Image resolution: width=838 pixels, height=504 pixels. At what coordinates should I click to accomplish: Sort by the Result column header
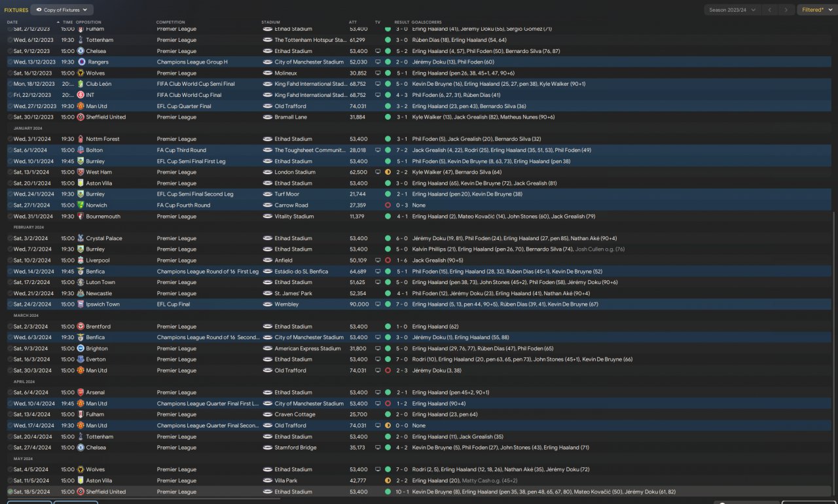pos(401,22)
